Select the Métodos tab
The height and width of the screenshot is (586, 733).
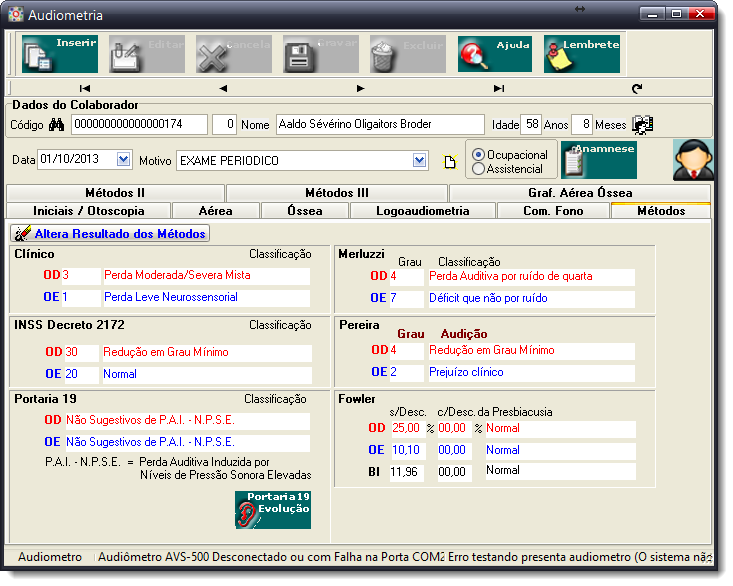pyautogui.click(x=661, y=211)
